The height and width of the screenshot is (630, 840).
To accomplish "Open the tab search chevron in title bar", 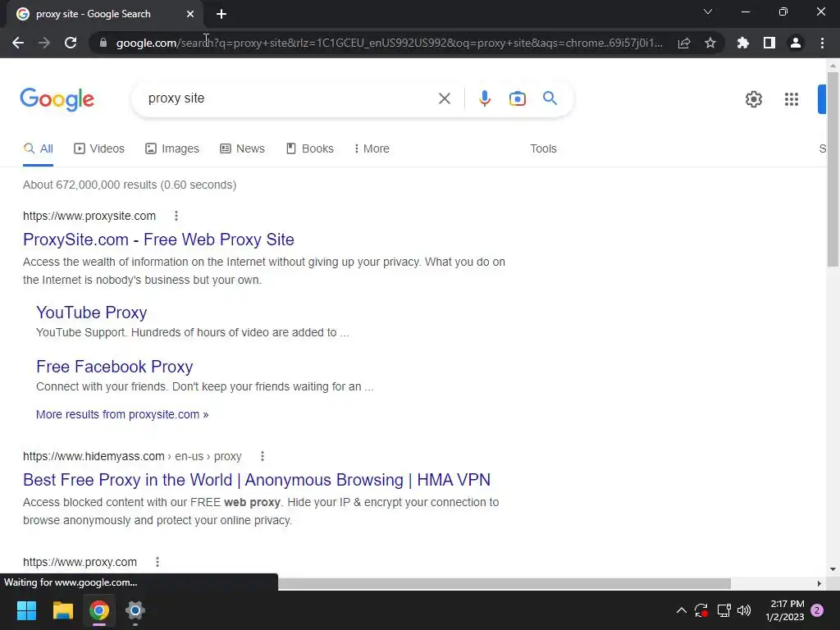I will (x=708, y=11).
